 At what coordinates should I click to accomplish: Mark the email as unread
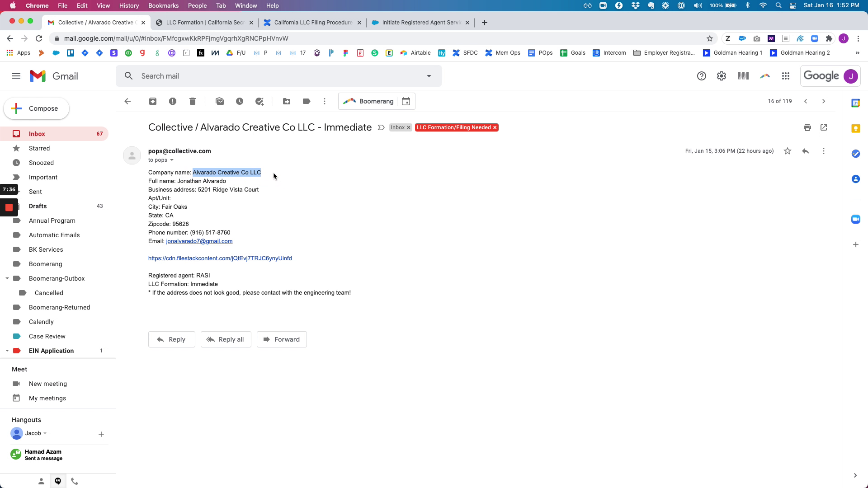click(220, 101)
